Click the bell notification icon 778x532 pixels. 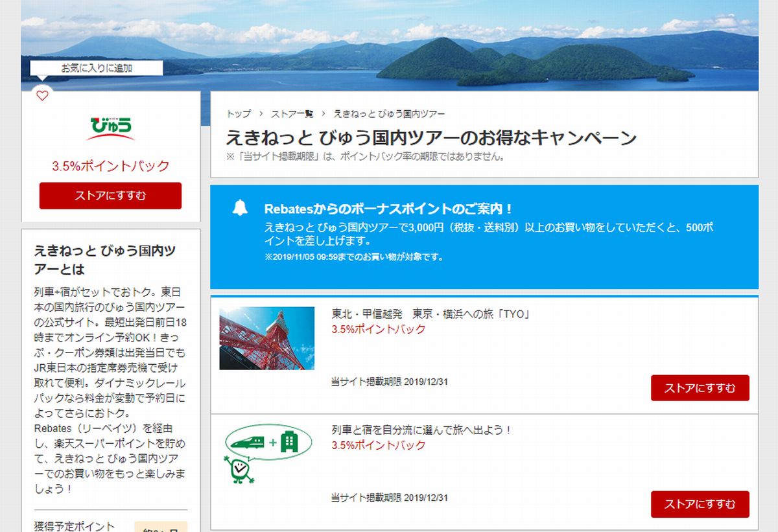coord(240,207)
